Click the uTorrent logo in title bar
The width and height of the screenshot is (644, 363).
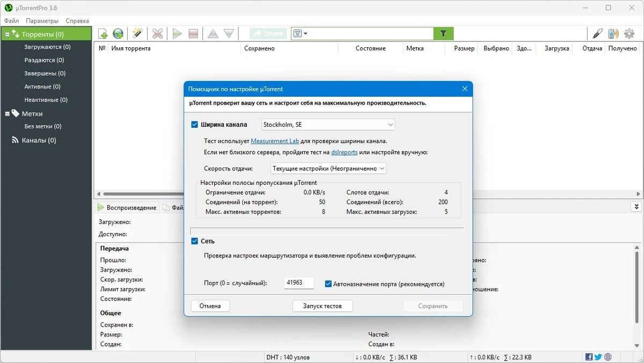tap(8, 8)
